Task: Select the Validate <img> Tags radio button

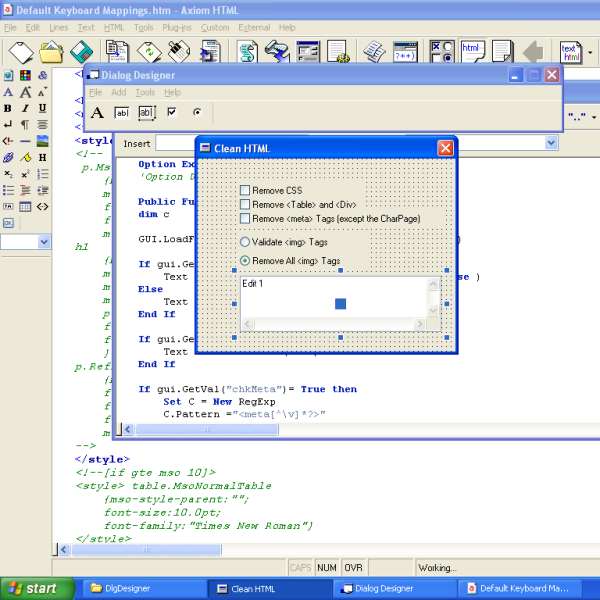Action: (x=245, y=242)
